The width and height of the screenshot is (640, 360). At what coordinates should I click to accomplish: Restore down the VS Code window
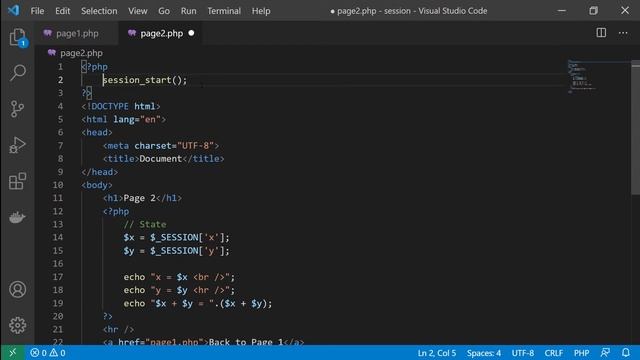point(593,11)
